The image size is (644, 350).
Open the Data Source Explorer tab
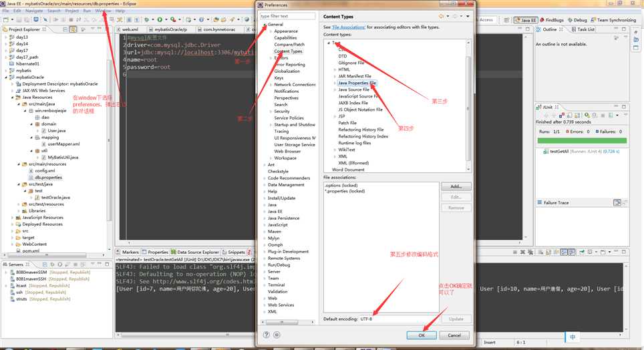(195, 252)
